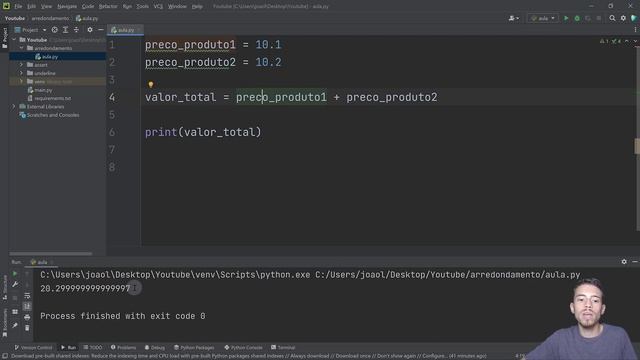Open the editor tabs three-dot menu
This screenshot has width=640, height=360.
[x=635, y=30]
